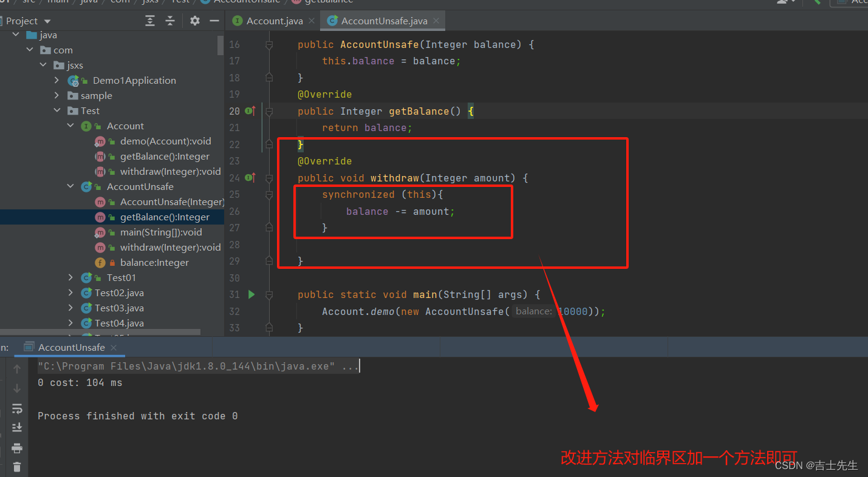Click Down the Stack Trace arrow in Run panel
Screen dimensions: 868x477
point(17,388)
